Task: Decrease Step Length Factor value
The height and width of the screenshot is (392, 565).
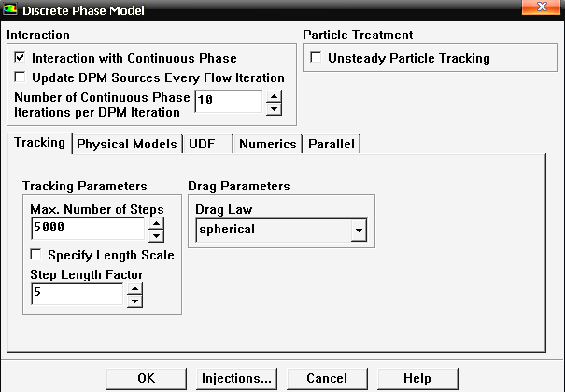Action: click(x=134, y=301)
